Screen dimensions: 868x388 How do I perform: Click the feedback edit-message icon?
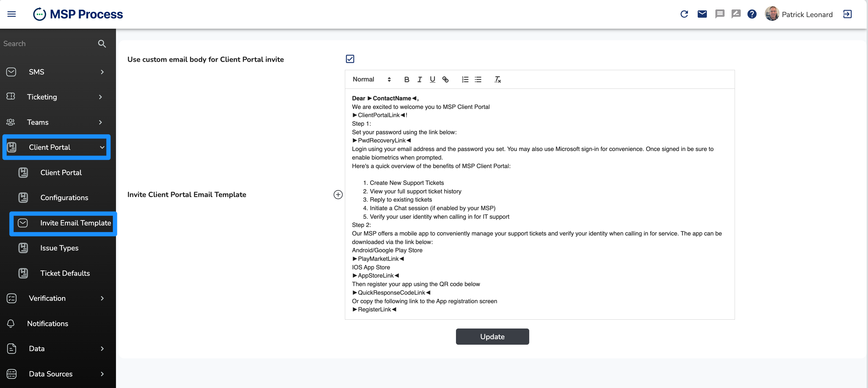[736, 14]
